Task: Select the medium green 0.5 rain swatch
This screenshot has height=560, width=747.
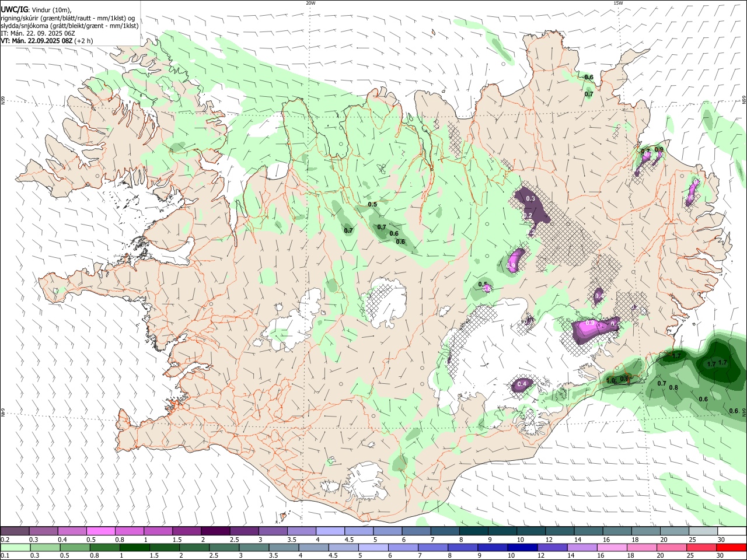Action: tap(75, 547)
